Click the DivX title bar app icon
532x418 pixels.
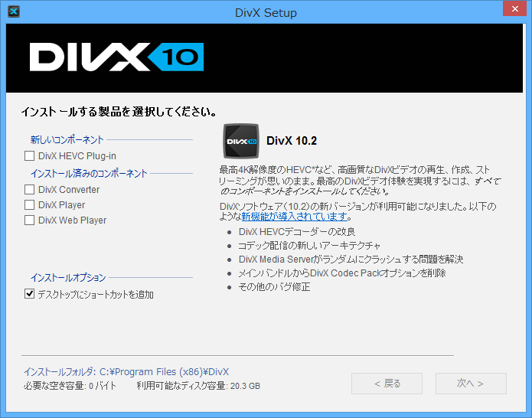pos(14,11)
